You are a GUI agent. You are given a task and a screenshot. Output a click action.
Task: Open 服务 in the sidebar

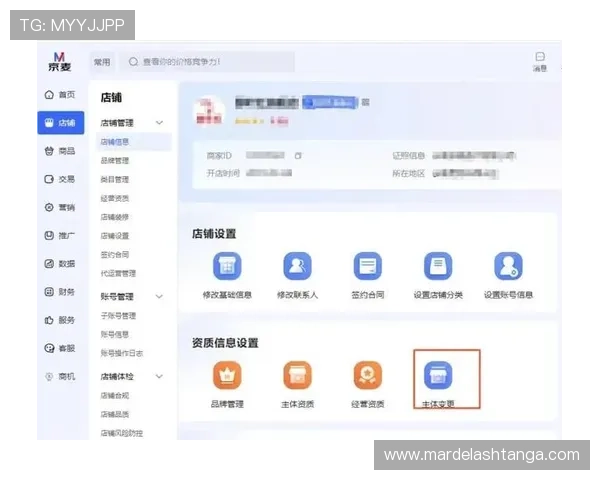pos(60,320)
